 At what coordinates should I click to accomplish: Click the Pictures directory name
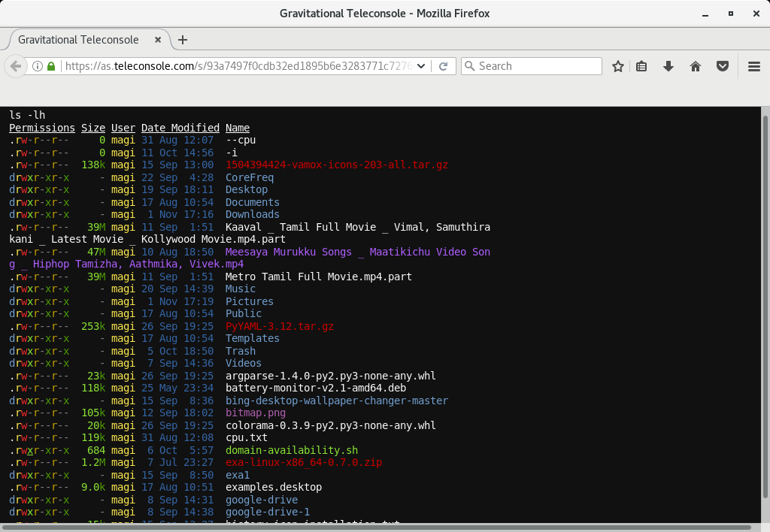(x=250, y=301)
